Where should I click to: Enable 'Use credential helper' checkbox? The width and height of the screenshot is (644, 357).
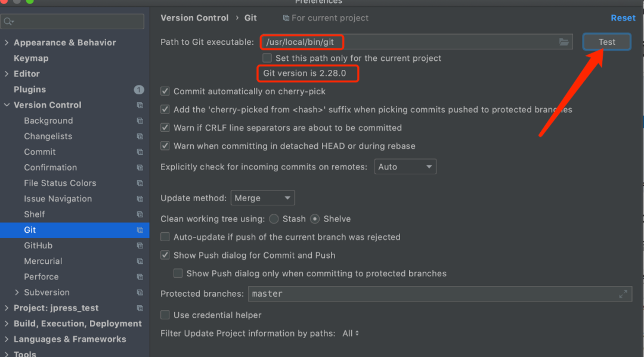(x=165, y=315)
